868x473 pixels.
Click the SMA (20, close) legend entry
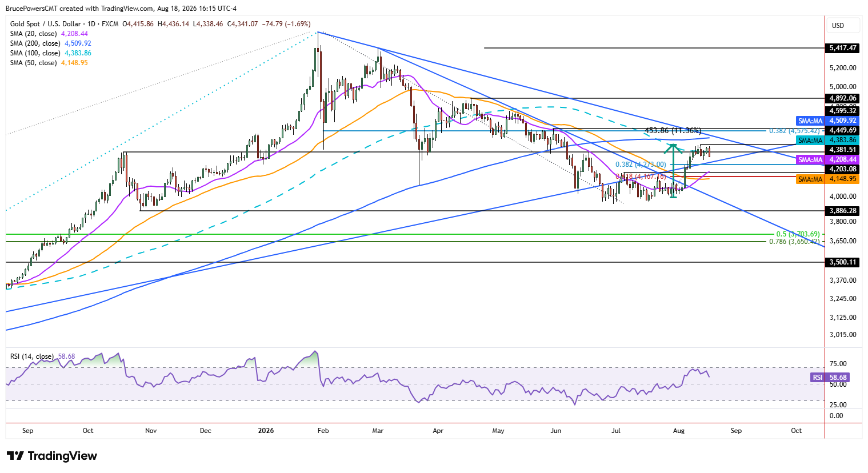pyautogui.click(x=49, y=34)
